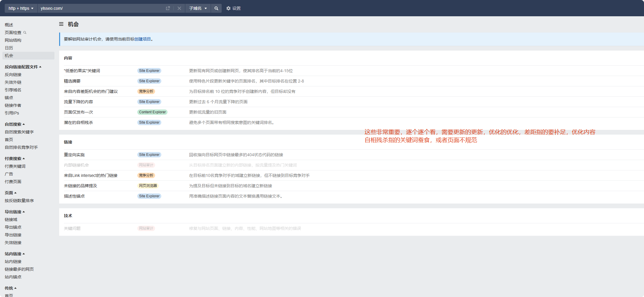This screenshot has height=297, width=644.
Task: Click the Site Explorer badge on 精选摘要 row
Action: click(x=149, y=81)
